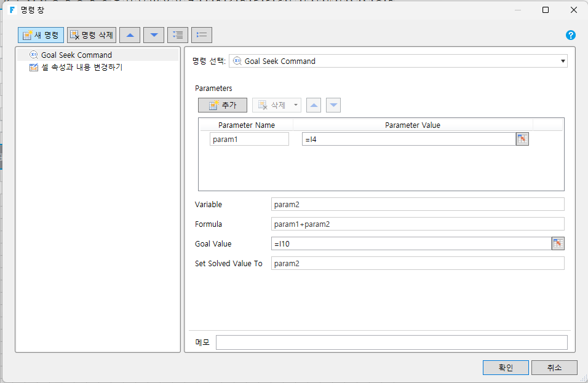588x383 pixels.
Task: Click cell picker icon beside Goal Value
Action: (x=558, y=243)
